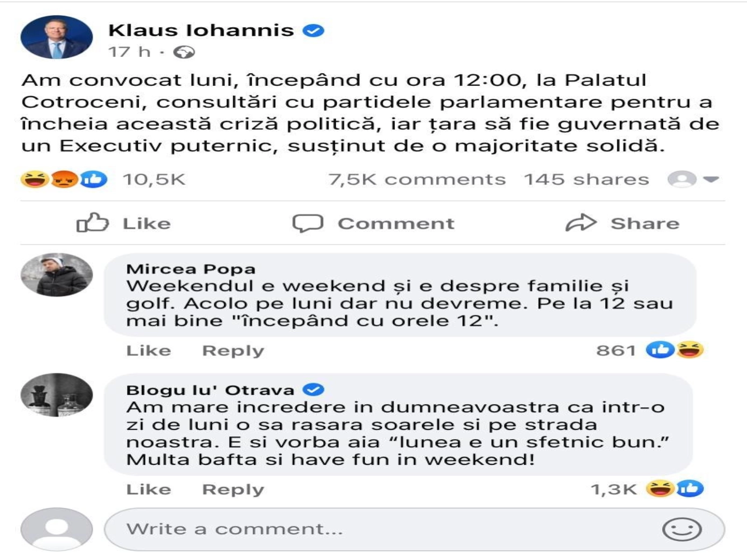The image size is (747, 560).
Task: Open Klaus Iohannis profile name link
Action: pos(201,30)
